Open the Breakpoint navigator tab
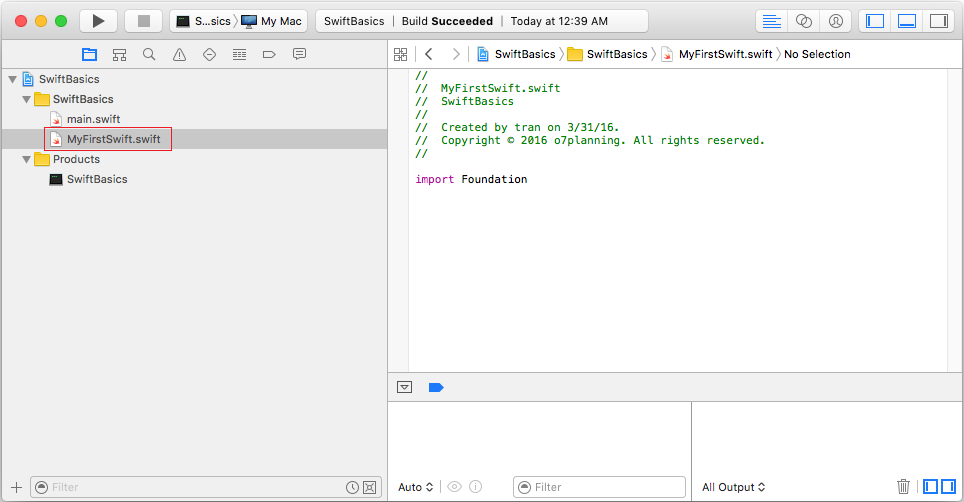This screenshot has width=964, height=502. 269,55
